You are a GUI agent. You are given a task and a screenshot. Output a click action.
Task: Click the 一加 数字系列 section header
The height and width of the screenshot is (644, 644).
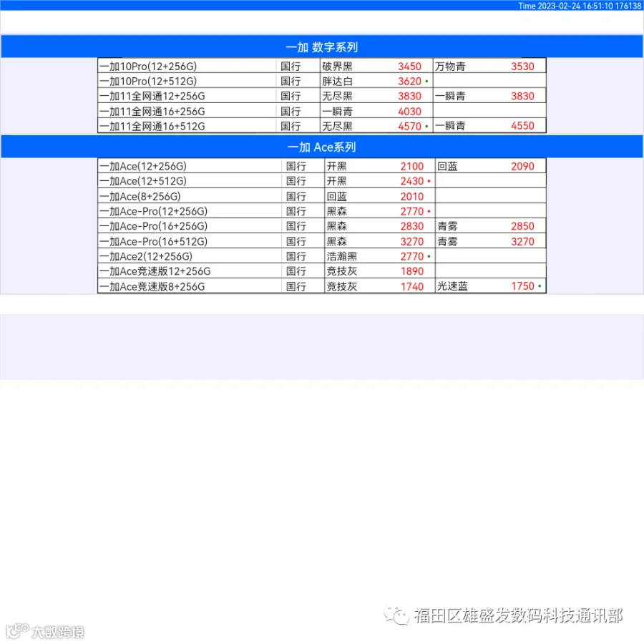[x=321, y=47]
